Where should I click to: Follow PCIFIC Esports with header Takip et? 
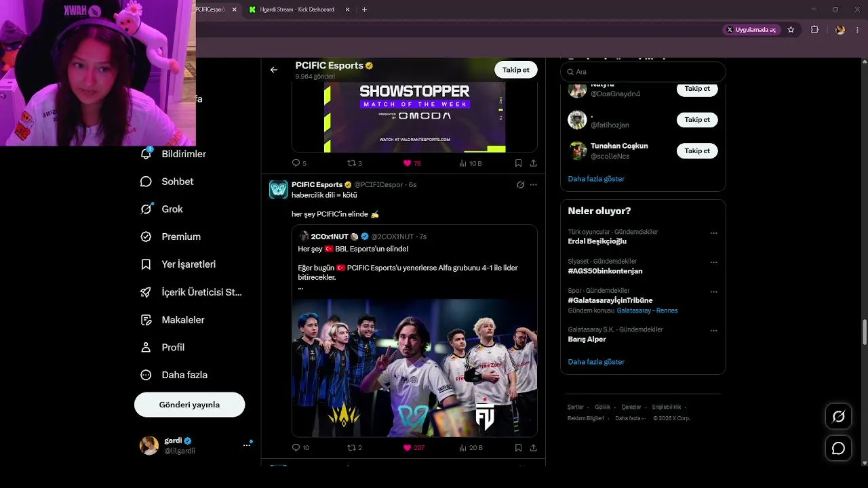tap(516, 70)
